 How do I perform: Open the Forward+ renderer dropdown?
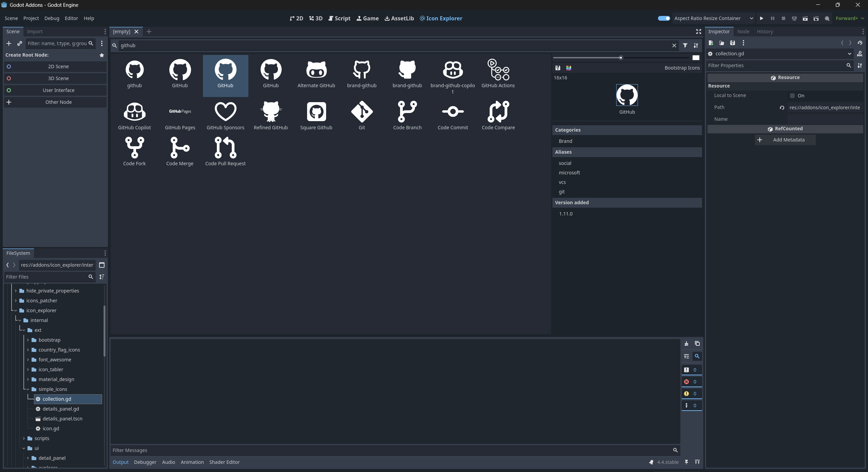(849, 18)
